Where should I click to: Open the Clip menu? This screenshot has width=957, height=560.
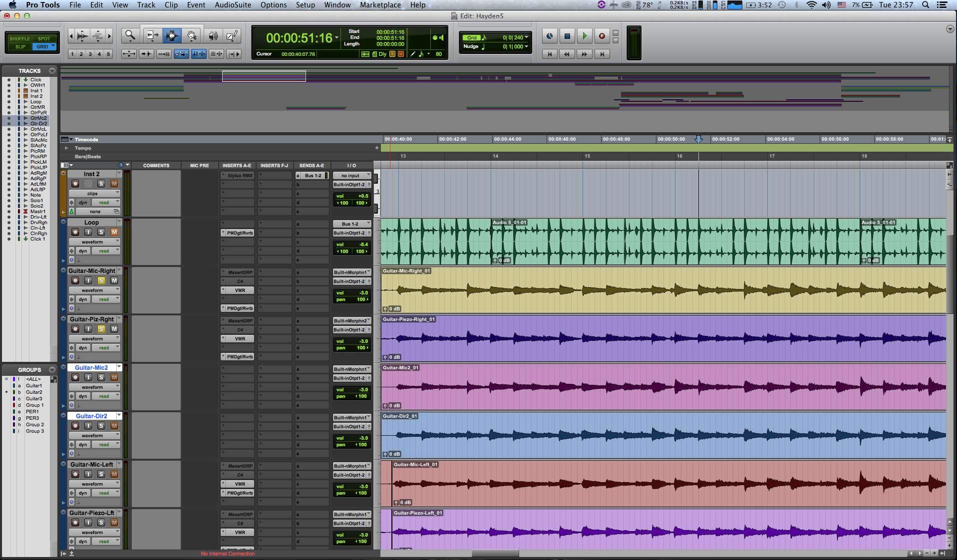point(171,5)
